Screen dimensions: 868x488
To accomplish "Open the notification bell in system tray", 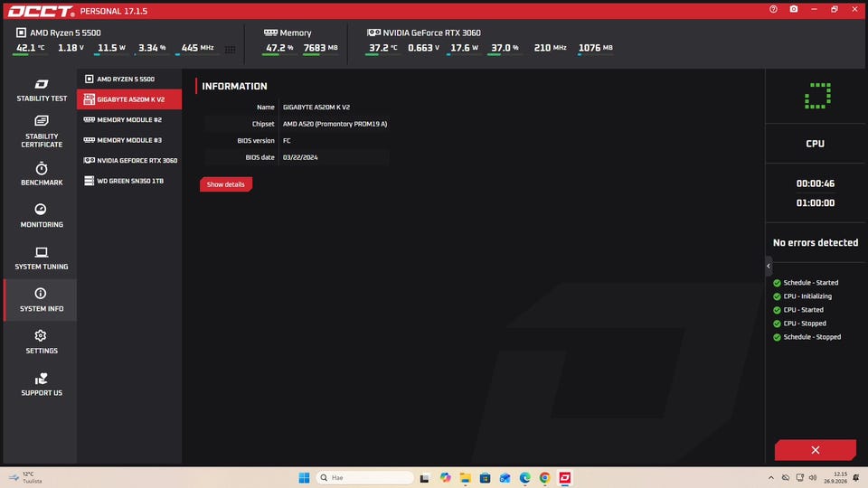I will [857, 477].
